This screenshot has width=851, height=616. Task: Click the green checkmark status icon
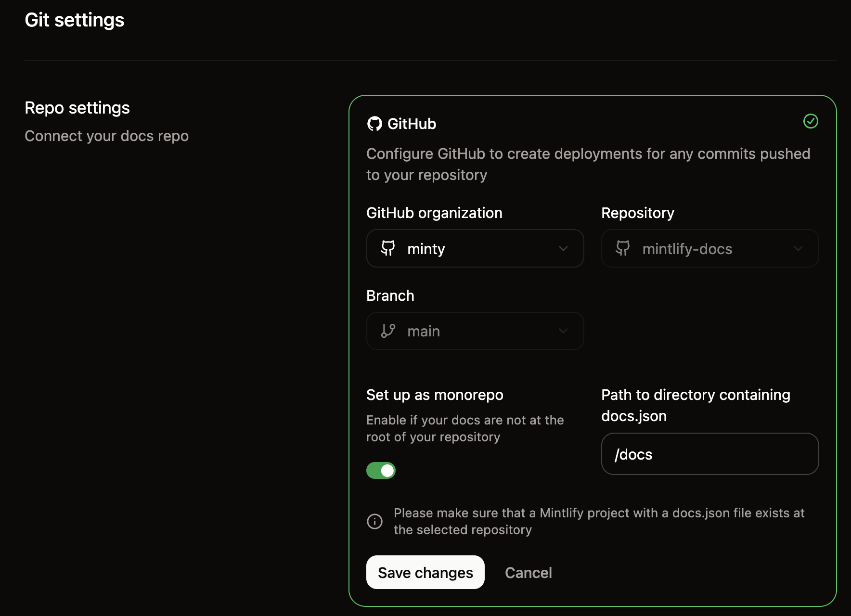pyautogui.click(x=811, y=122)
